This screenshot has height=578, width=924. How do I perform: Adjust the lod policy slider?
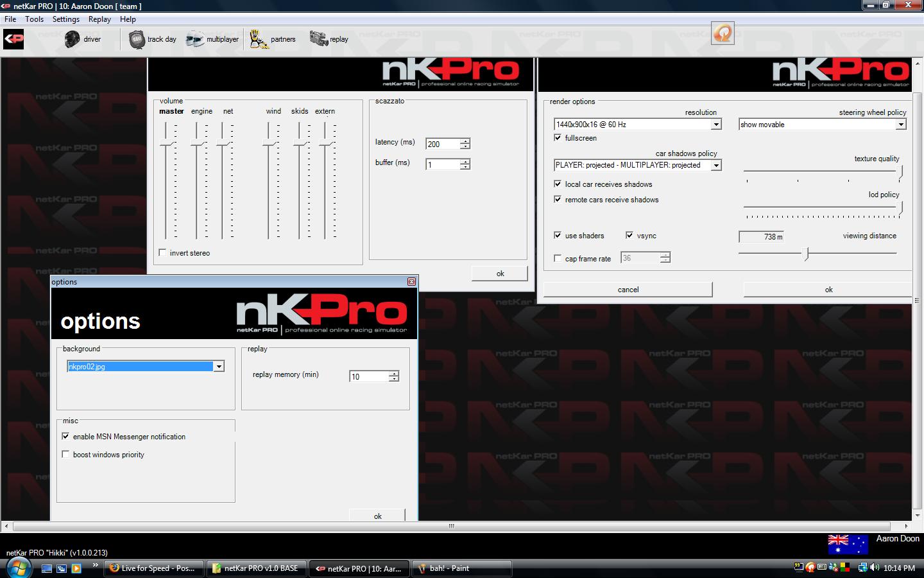[x=901, y=208]
